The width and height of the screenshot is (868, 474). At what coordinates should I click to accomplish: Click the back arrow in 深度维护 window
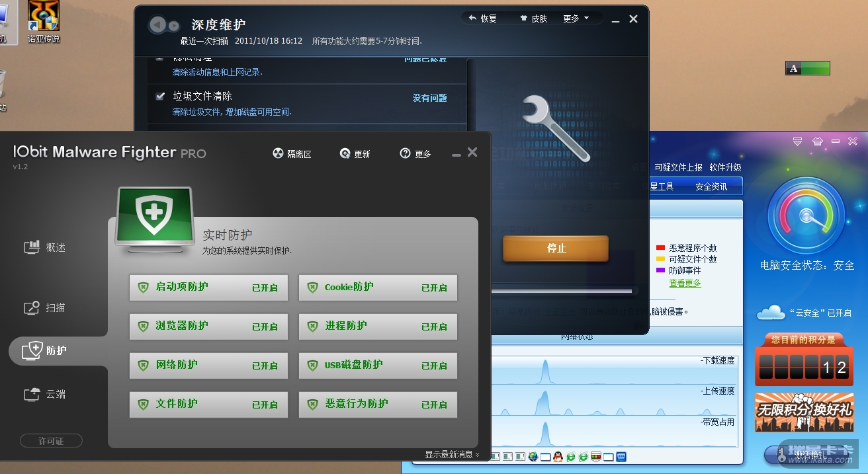point(157,25)
